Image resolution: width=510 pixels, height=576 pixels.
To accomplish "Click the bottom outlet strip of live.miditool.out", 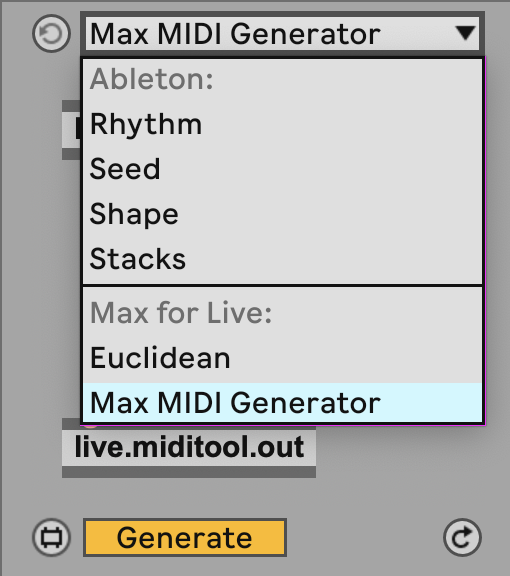I will pyautogui.click(x=189, y=472).
